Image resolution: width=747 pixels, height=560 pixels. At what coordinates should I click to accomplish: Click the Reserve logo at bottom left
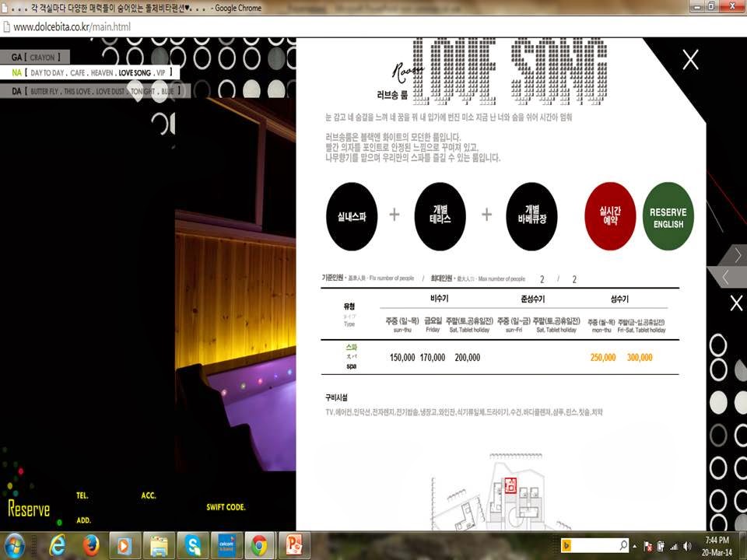coord(29,510)
